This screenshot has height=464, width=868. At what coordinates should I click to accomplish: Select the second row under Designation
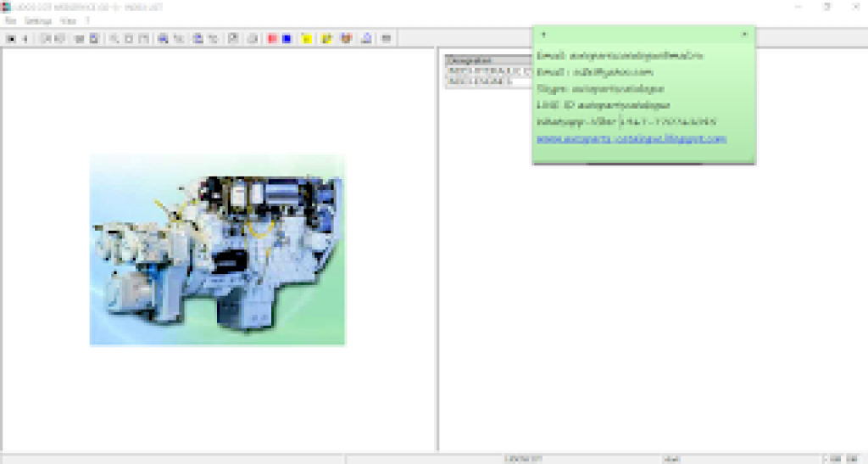pyautogui.click(x=489, y=81)
